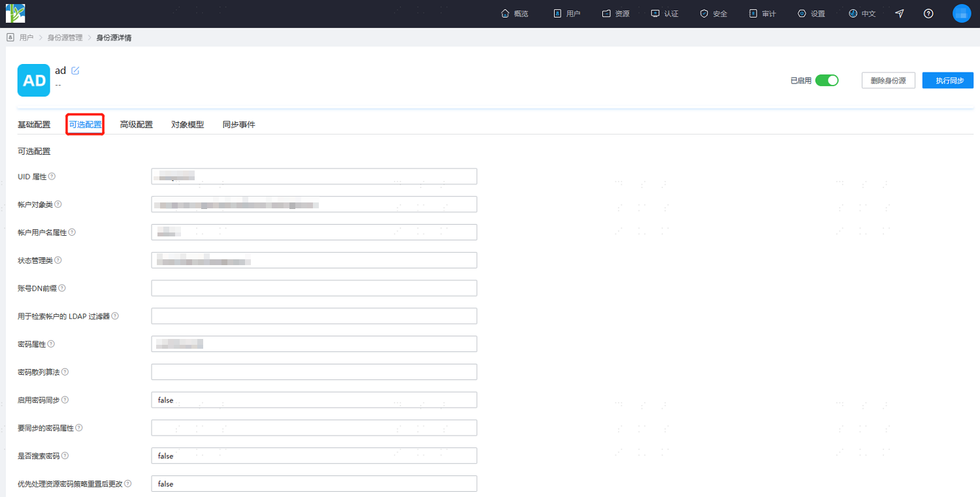Image resolution: width=980 pixels, height=497 pixels.
Task: Click the 删除身份源 button
Action: tap(889, 80)
